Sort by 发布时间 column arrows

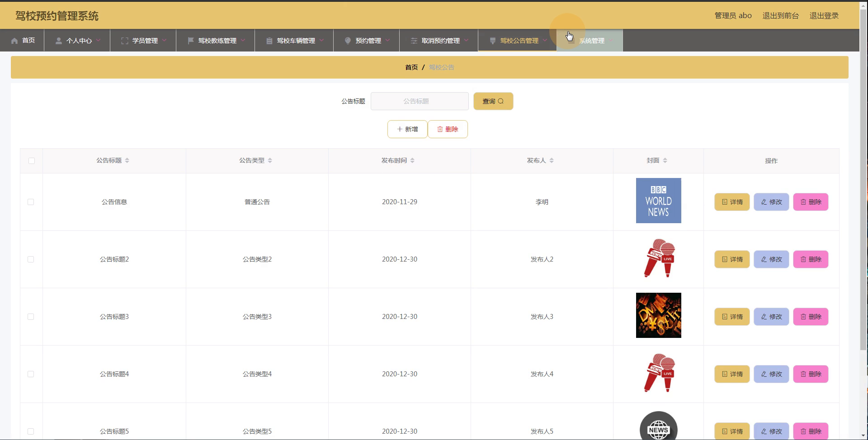412,160
